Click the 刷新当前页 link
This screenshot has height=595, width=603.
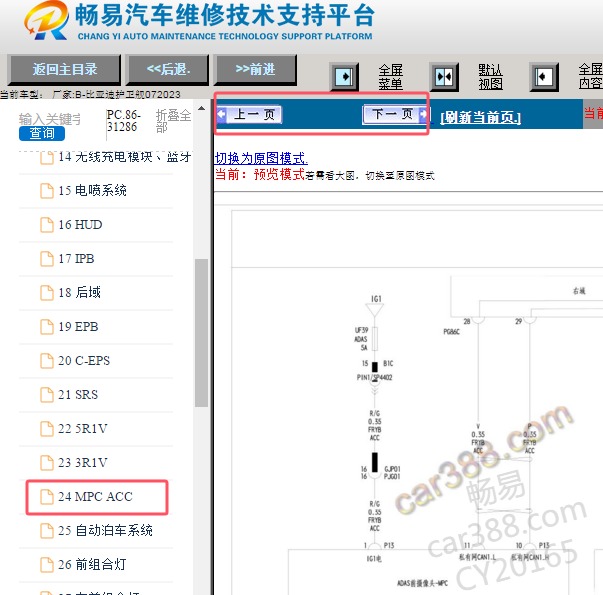480,117
